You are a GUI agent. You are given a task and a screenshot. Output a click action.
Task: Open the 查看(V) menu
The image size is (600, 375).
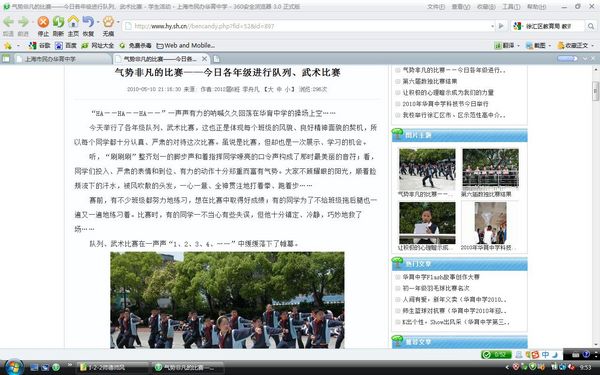(461, 7)
